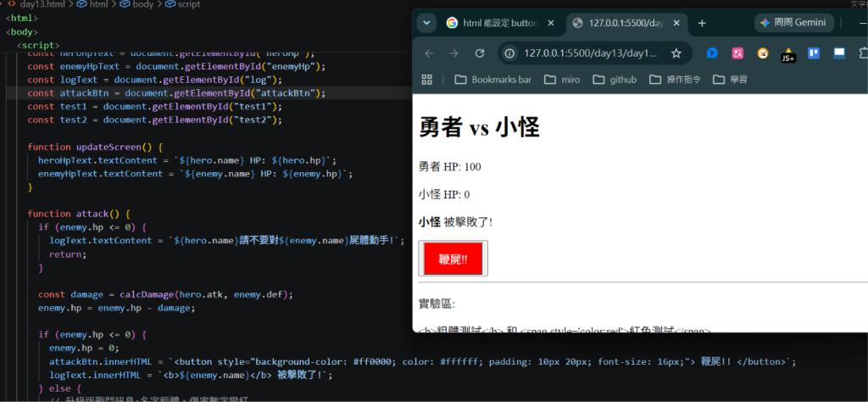Click the 'const damage = calcDamage' line
Image resolution: width=868 pixels, height=402 pixels.
click(x=165, y=294)
